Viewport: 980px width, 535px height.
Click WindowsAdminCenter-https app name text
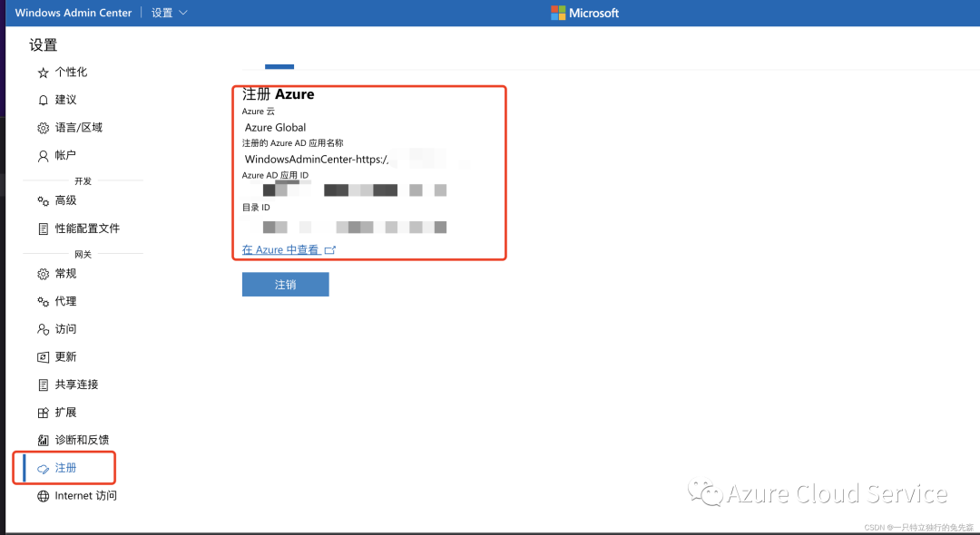(317, 160)
